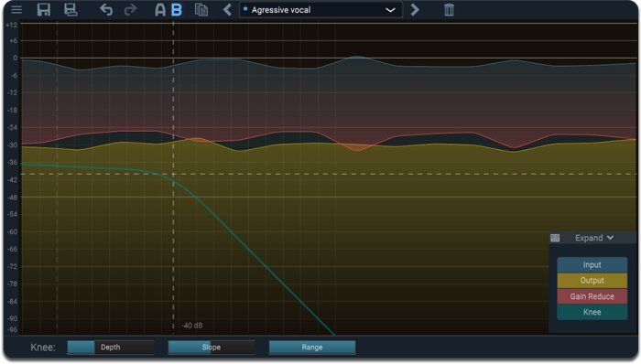Image resolution: width=641 pixels, height=364 pixels.
Task: Toggle the Gain Reduce legend button
Action: click(592, 296)
